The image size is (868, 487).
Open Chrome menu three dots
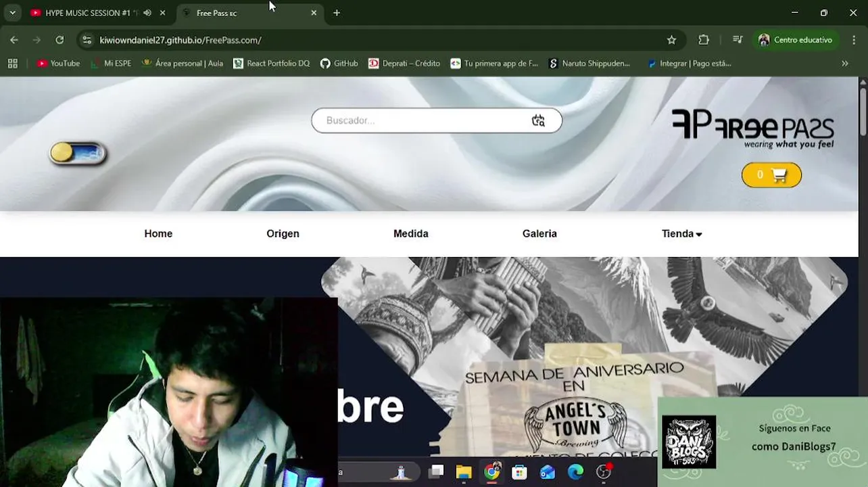(854, 40)
